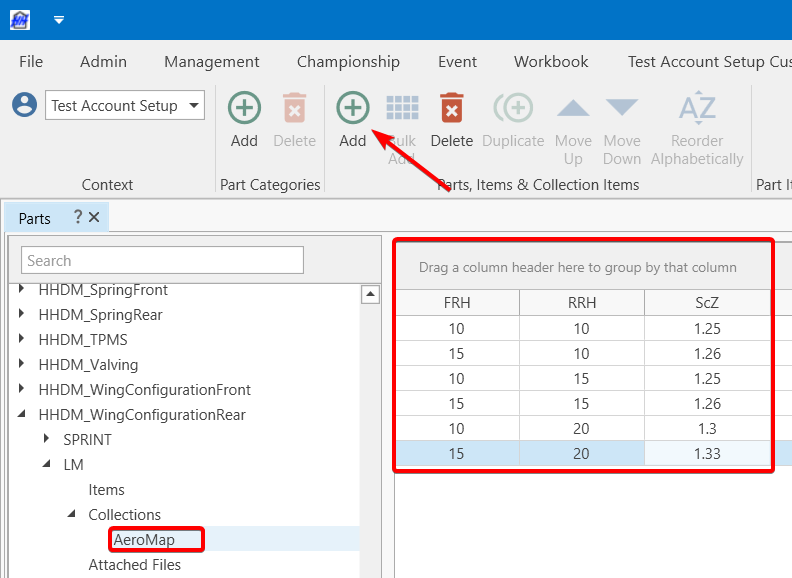
Task: Click the tree scrollbar up arrow
Action: (x=370, y=294)
